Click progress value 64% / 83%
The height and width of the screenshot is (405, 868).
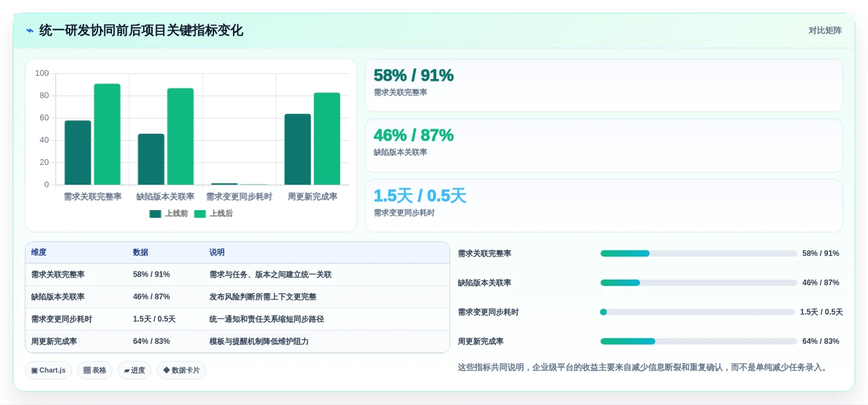pyautogui.click(x=821, y=341)
